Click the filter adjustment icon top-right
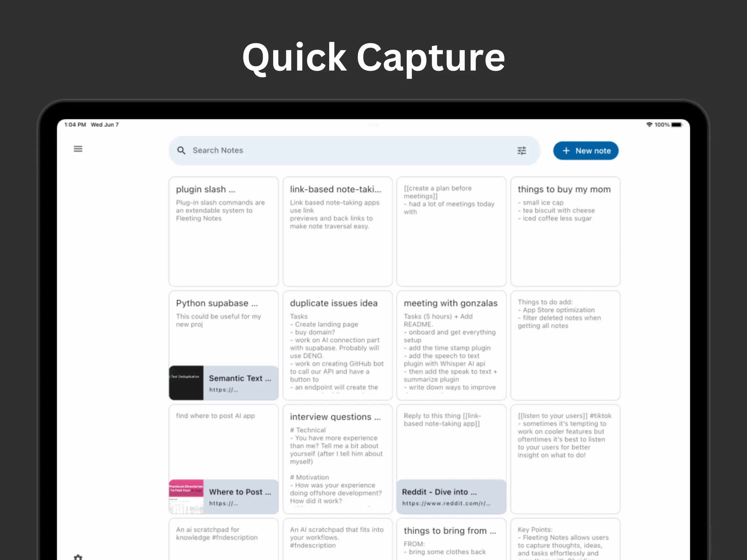This screenshot has height=560, width=747. 522,151
